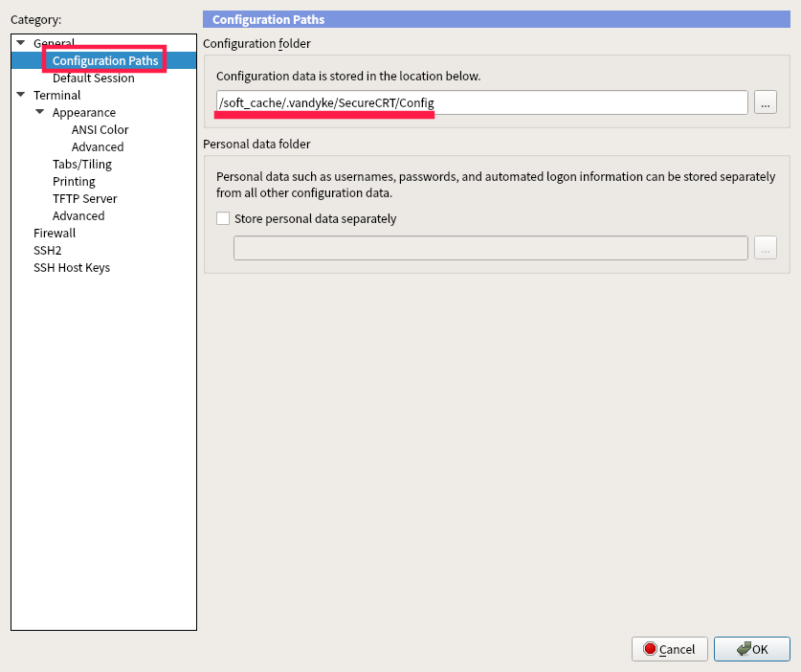Collapse the Appearance subtree
This screenshot has height=672, width=801.
click(39, 112)
